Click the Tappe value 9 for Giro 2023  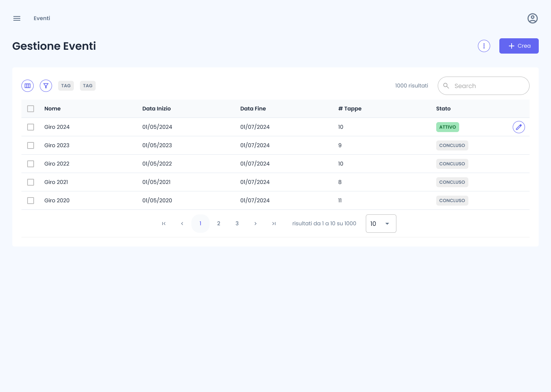(340, 145)
